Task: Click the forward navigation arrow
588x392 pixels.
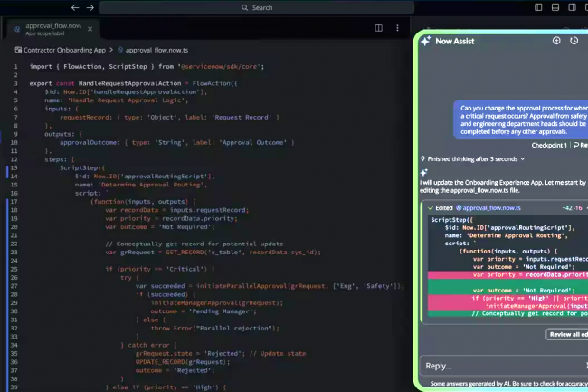Action: click(x=90, y=7)
